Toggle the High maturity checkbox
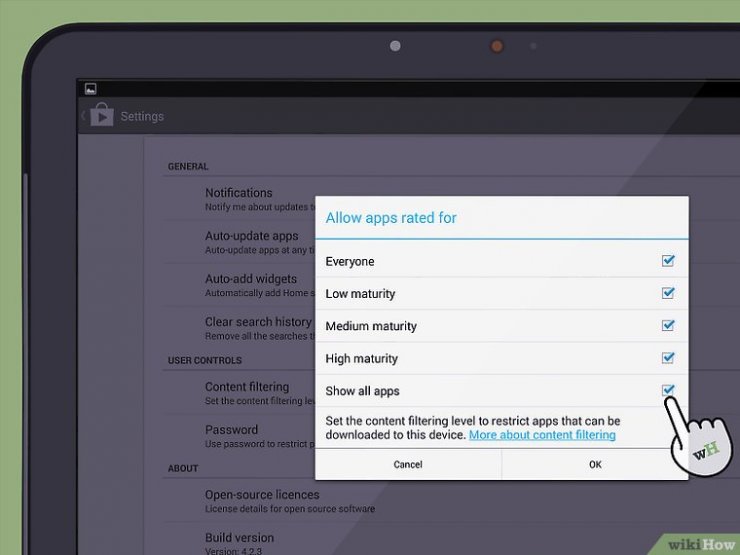 click(x=668, y=358)
